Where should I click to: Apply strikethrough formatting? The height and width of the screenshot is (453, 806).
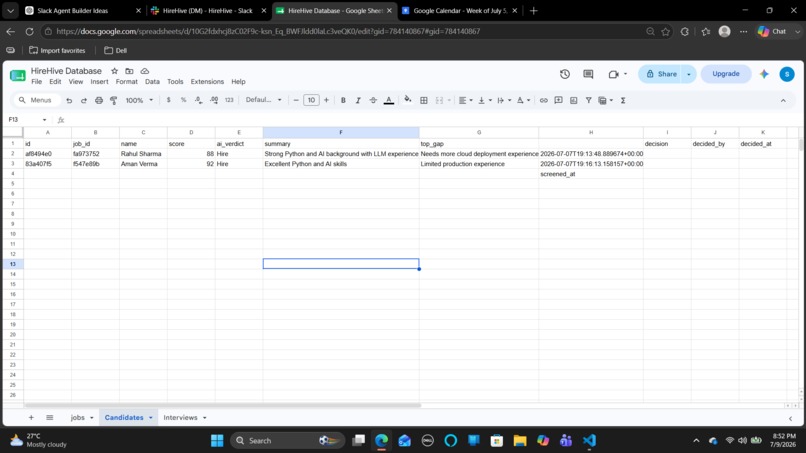coord(373,100)
